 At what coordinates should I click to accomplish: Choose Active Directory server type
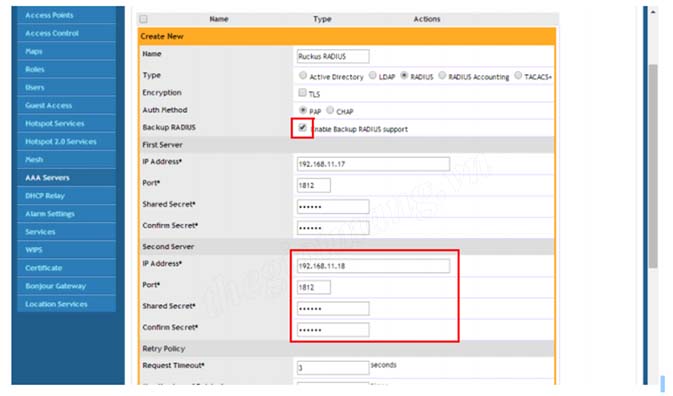pyautogui.click(x=303, y=76)
